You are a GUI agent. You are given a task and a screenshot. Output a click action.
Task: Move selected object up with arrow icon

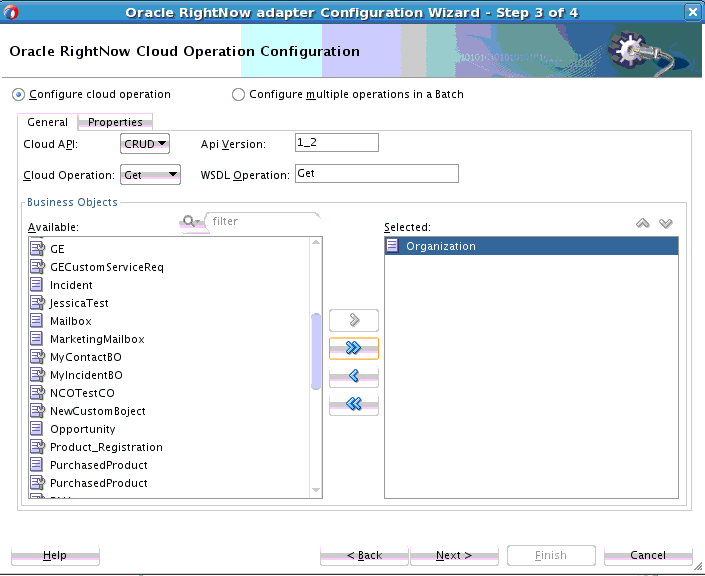[x=644, y=223]
